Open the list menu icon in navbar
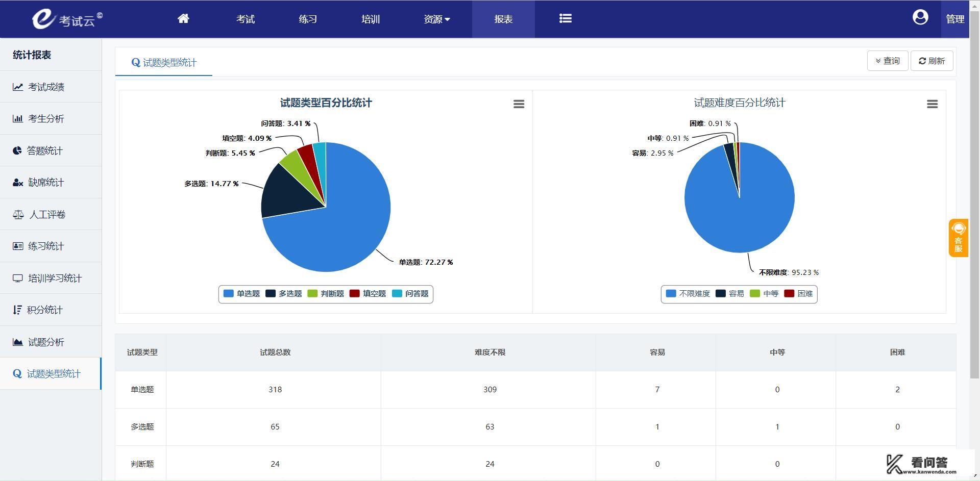The width and height of the screenshot is (980, 481). [565, 18]
